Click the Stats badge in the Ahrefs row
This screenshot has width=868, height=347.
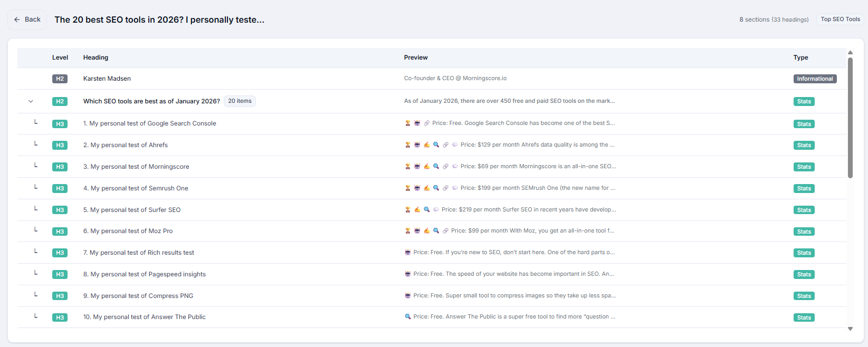point(804,145)
